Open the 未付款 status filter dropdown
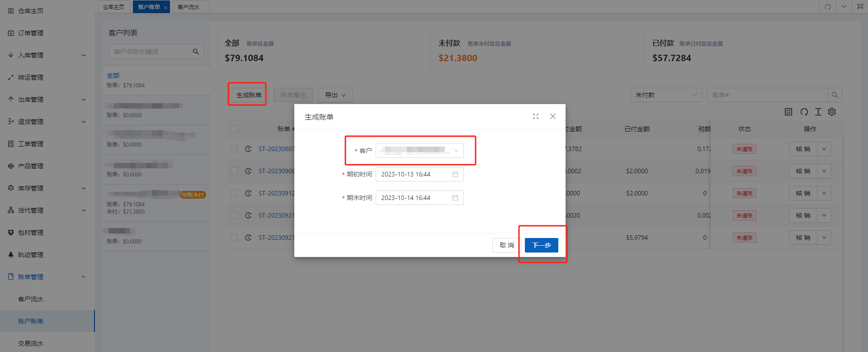This screenshot has width=868, height=352. tap(666, 95)
